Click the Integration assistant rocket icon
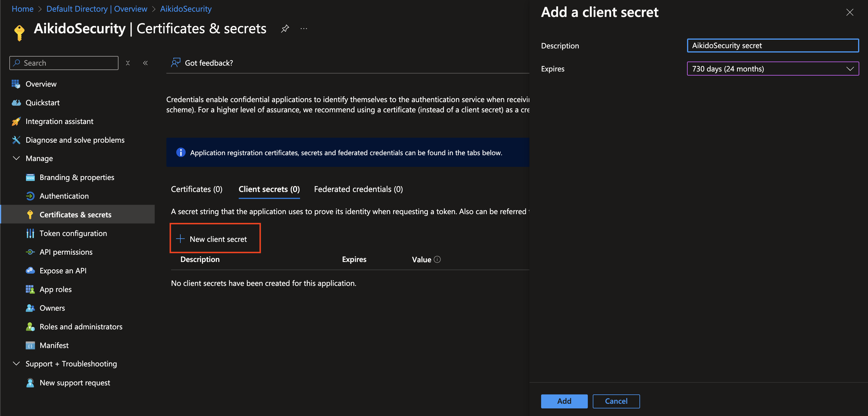 [16, 121]
